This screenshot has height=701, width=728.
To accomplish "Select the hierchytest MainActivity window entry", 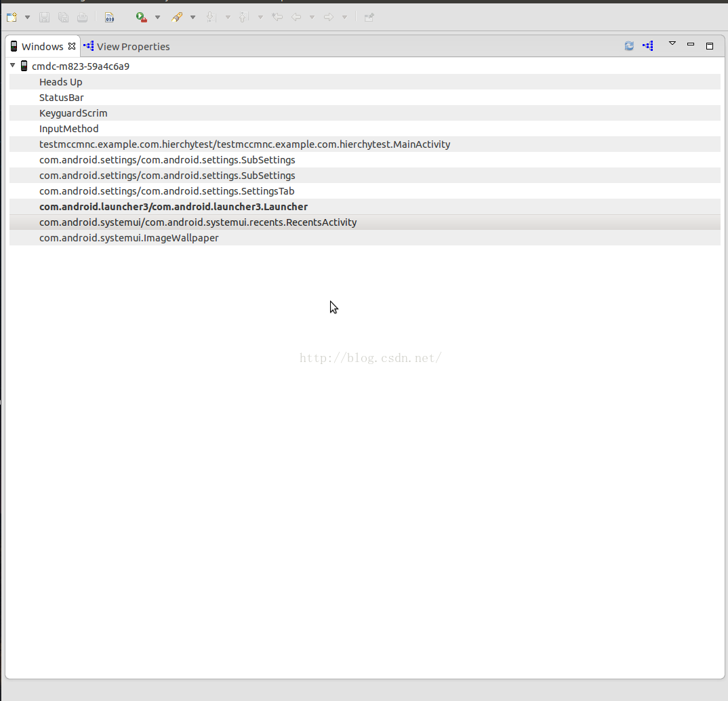I will click(365, 144).
